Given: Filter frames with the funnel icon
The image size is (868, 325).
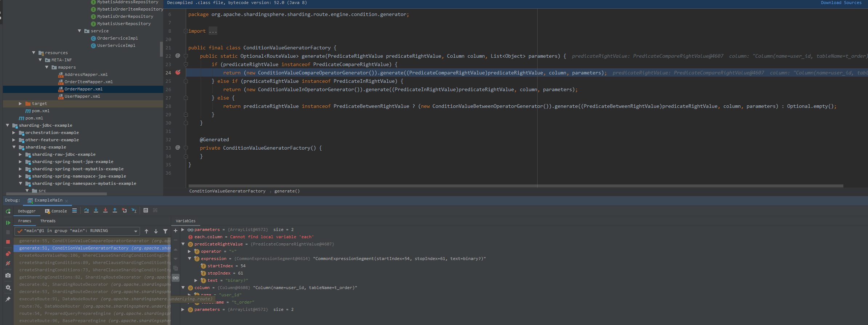Looking at the screenshot, I should (165, 231).
